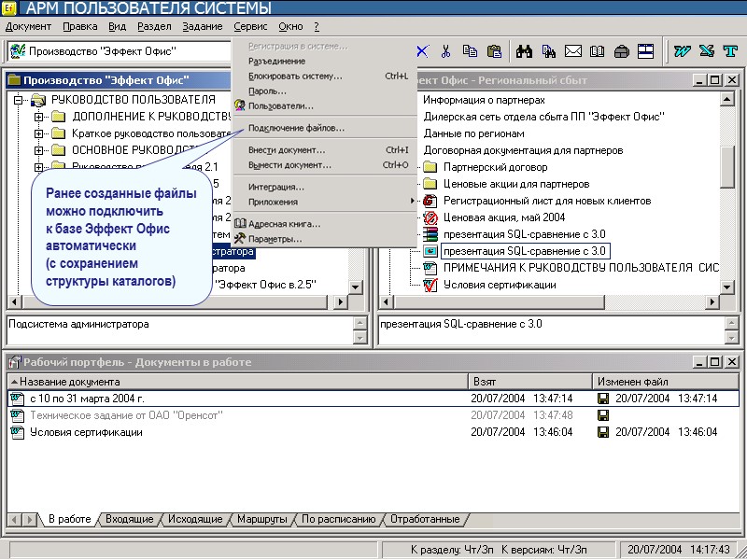Open the Документ menu
Viewport: 747px width, 560px height.
(x=28, y=27)
